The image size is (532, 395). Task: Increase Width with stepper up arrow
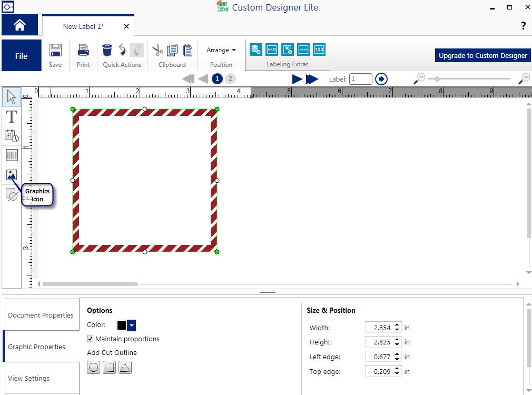tap(397, 325)
